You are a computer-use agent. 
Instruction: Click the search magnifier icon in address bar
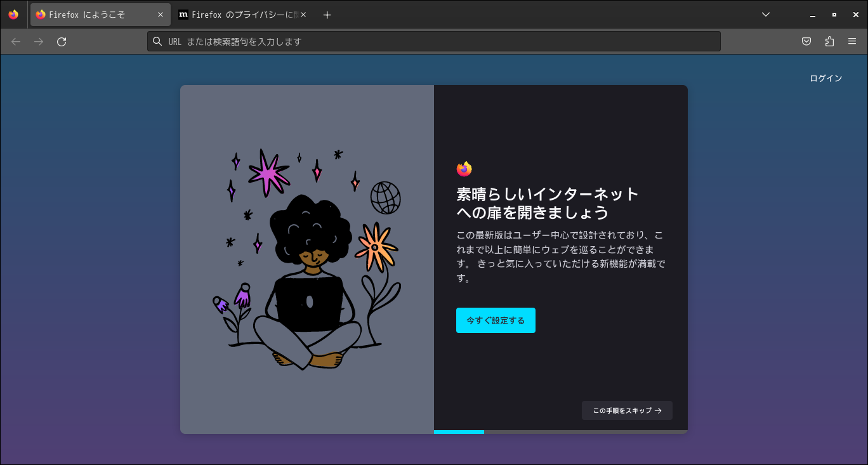pyautogui.click(x=157, y=41)
